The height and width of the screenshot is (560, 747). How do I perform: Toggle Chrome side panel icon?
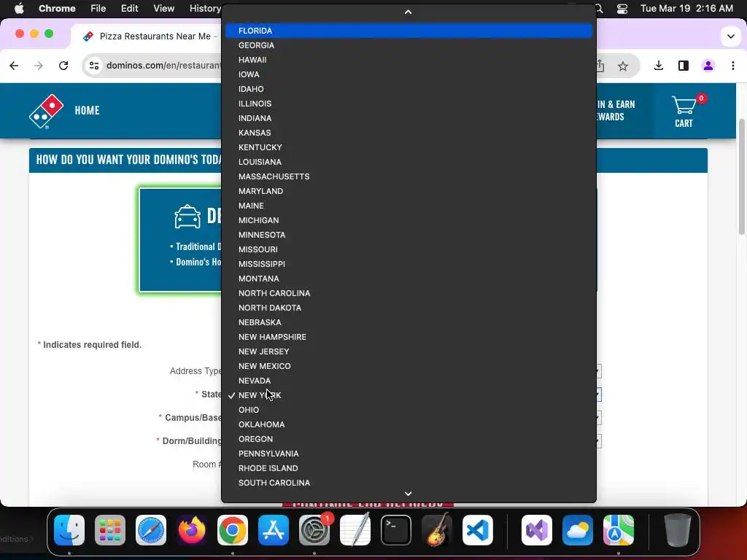(x=683, y=66)
